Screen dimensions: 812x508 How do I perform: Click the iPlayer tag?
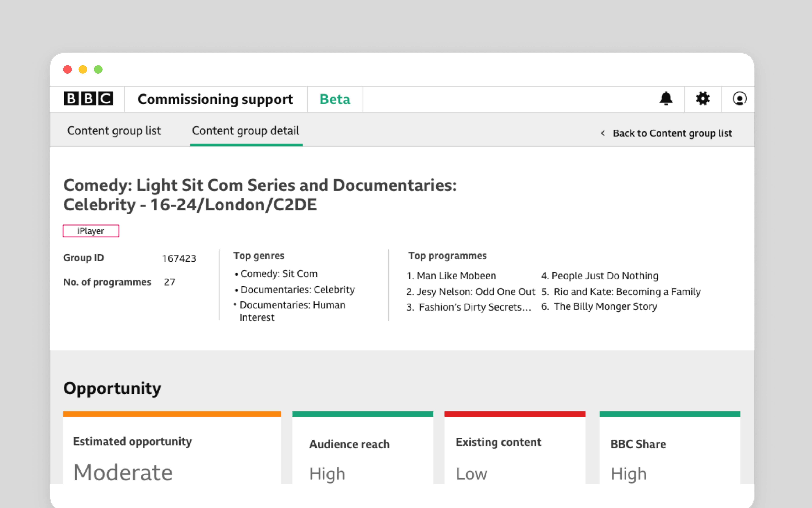click(x=91, y=231)
